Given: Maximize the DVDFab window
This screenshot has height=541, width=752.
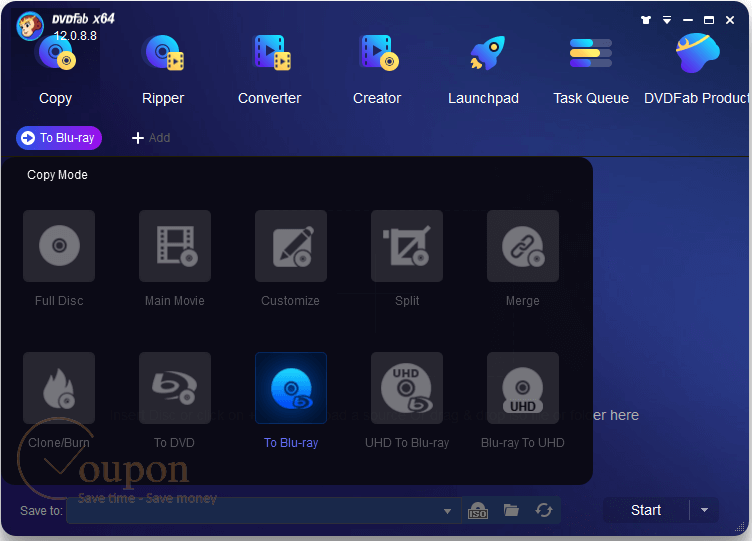Looking at the screenshot, I should 709,20.
